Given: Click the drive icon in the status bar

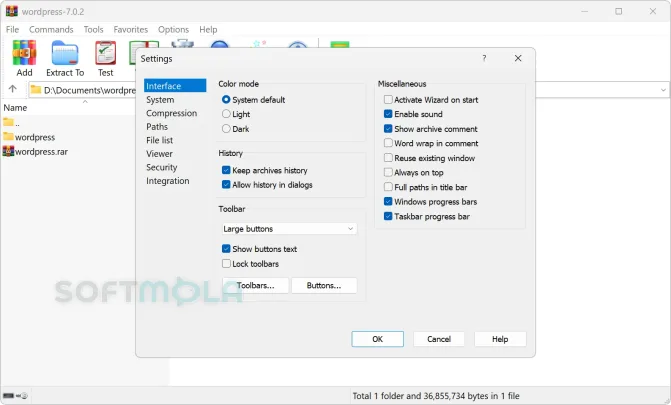Looking at the screenshot, I should [x=9, y=396].
